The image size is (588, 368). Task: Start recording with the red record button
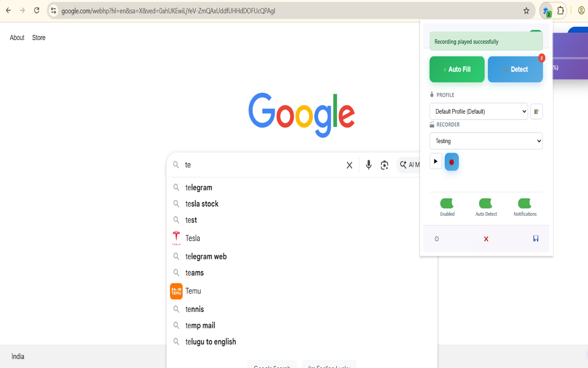452,162
